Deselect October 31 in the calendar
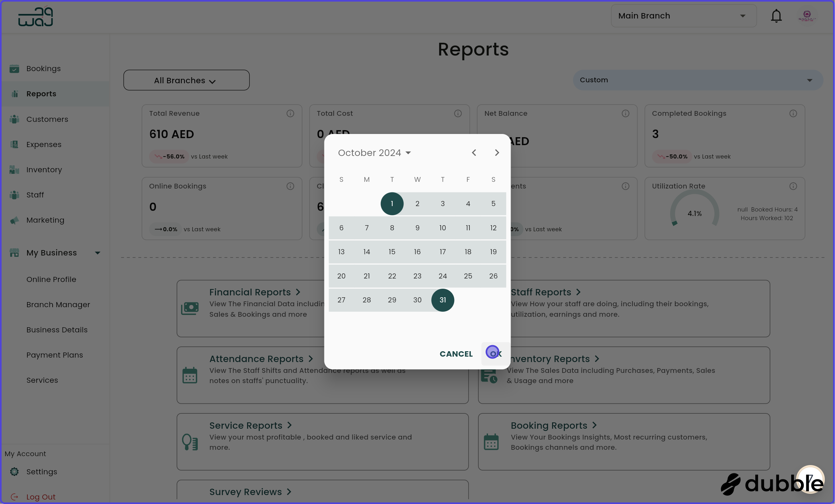The image size is (835, 504). pos(443,300)
